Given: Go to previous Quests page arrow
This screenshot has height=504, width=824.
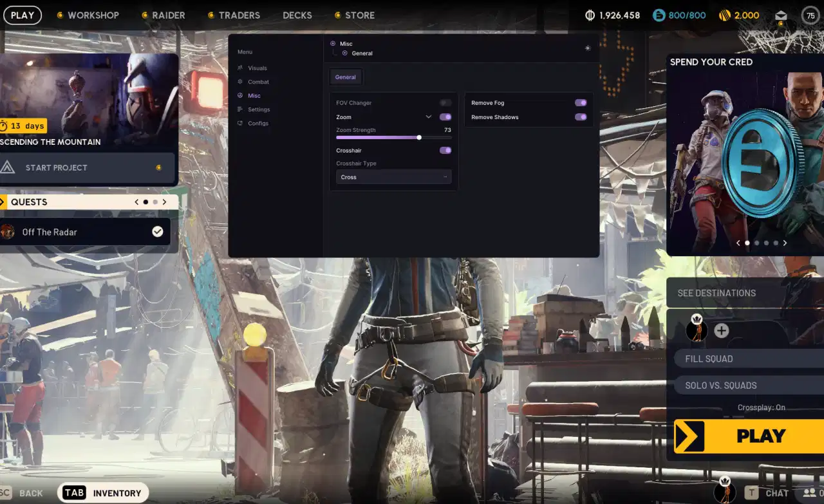Looking at the screenshot, I should pos(136,202).
